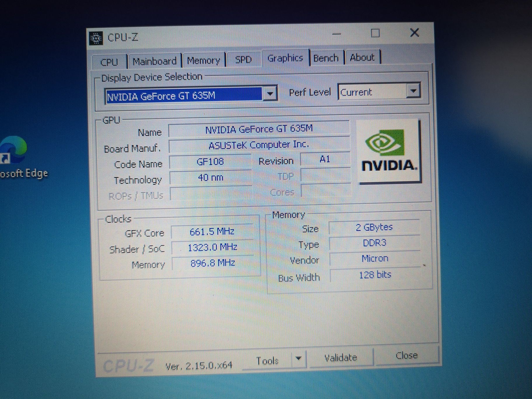Click the 40 nm technology value
This screenshot has width=532, height=399.
click(x=210, y=178)
